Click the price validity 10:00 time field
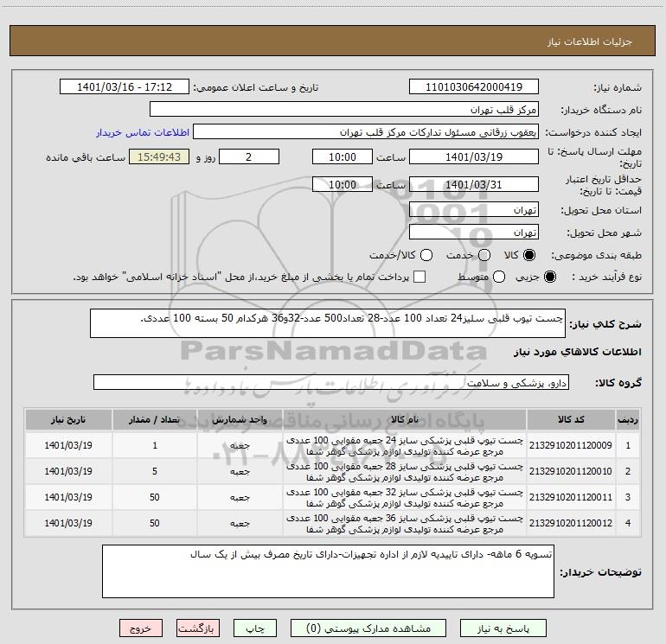666x644 pixels. tap(343, 184)
